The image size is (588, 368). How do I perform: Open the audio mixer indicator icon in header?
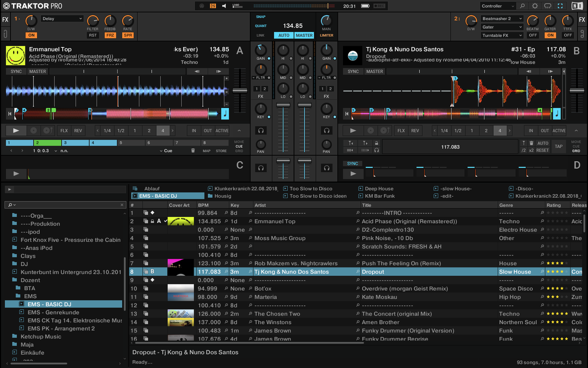(213, 6)
